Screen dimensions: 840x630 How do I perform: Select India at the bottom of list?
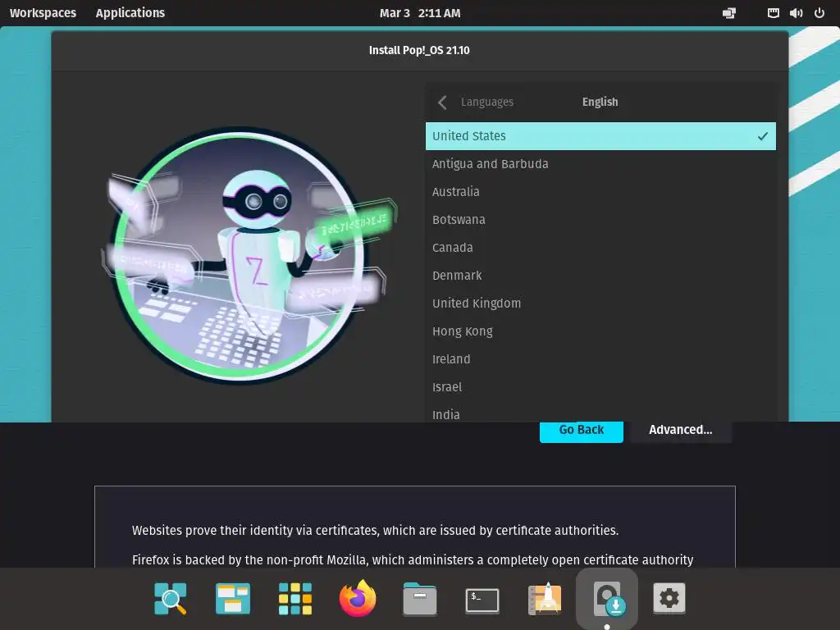coord(600,413)
